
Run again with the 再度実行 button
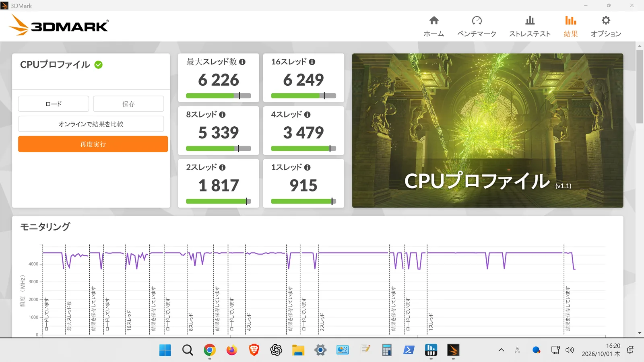(93, 144)
